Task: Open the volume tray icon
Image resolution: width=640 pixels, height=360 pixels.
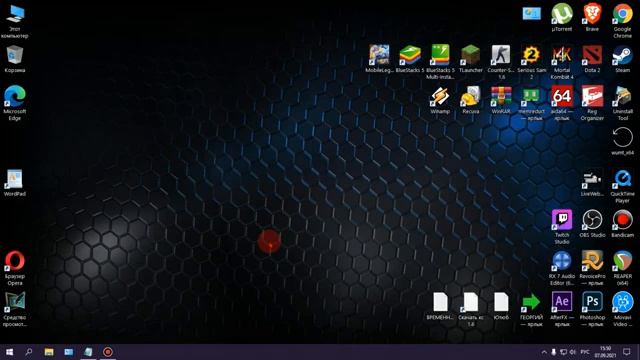Action: [573, 352]
